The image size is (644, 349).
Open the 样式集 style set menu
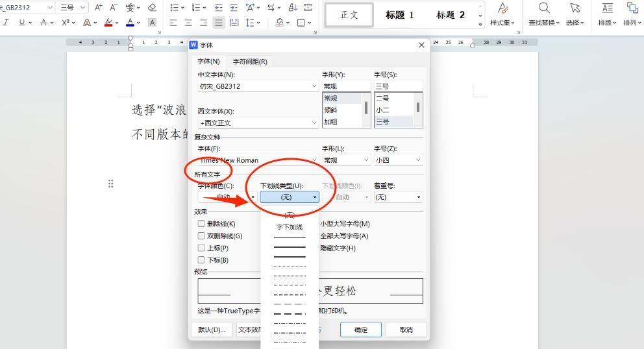coord(502,14)
